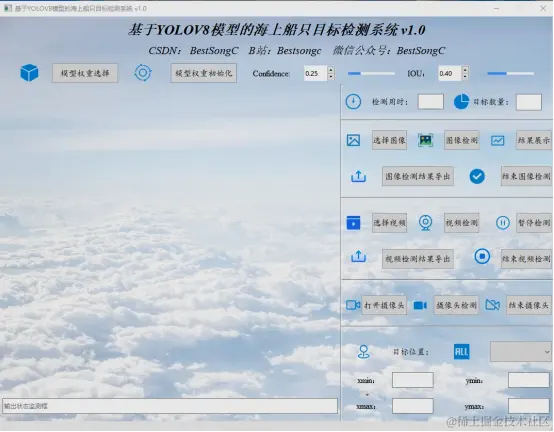Click upload icon beside 图像检测结果导出

coord(358,176)
